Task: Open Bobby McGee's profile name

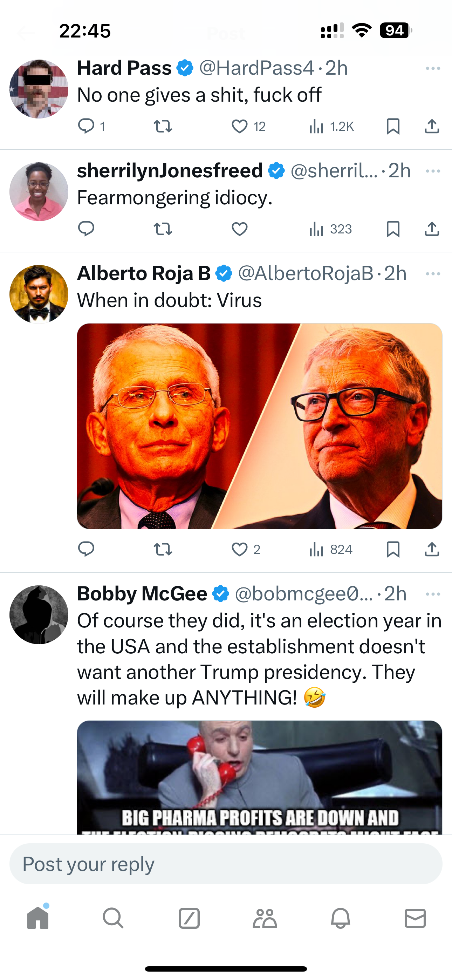Action: coord(142,594)
